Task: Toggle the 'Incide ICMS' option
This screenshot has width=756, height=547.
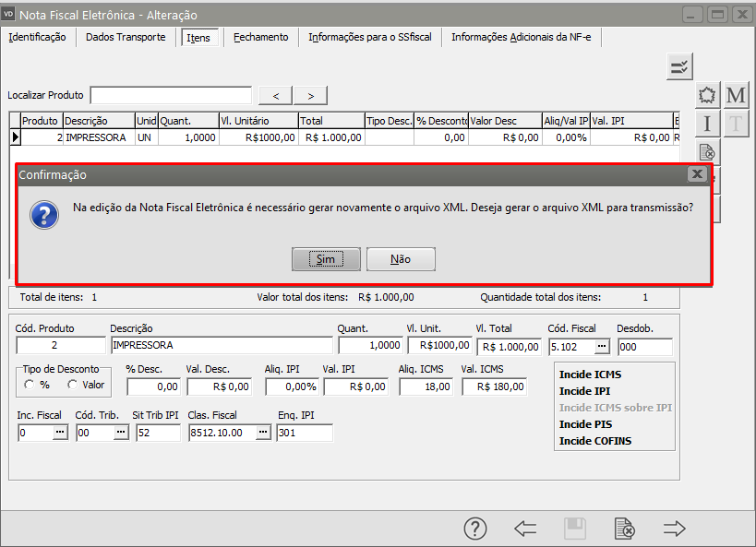Action: pyautogui.click(x=590, y=375)
